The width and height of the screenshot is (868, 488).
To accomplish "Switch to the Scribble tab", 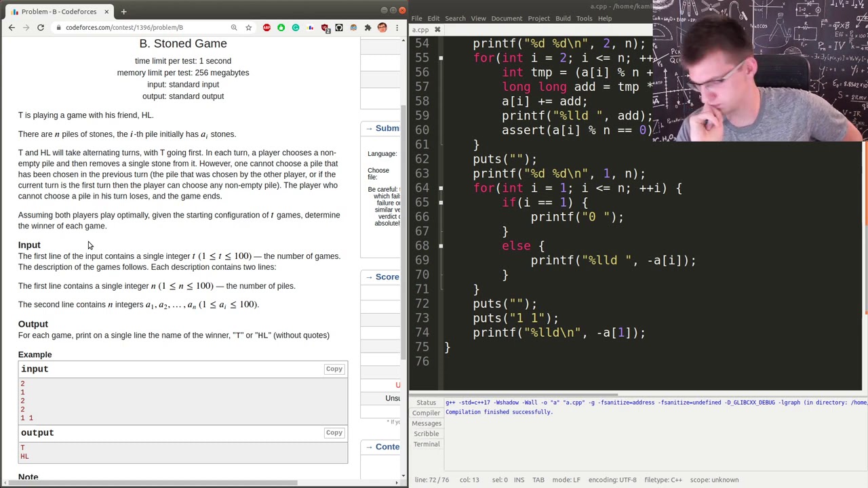I will click(x=427, y=434).
